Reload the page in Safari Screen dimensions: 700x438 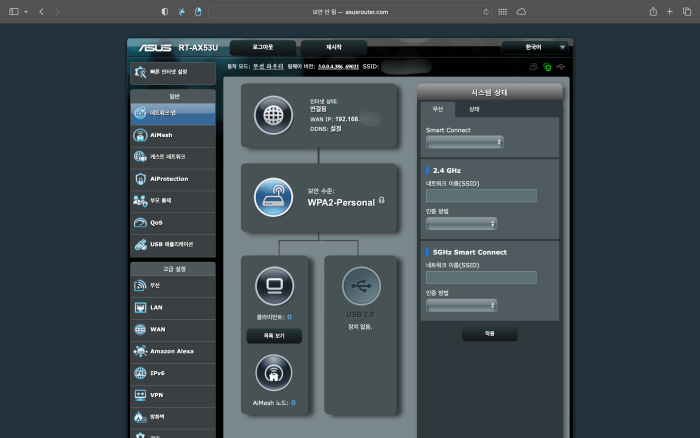tap(486, 12)
